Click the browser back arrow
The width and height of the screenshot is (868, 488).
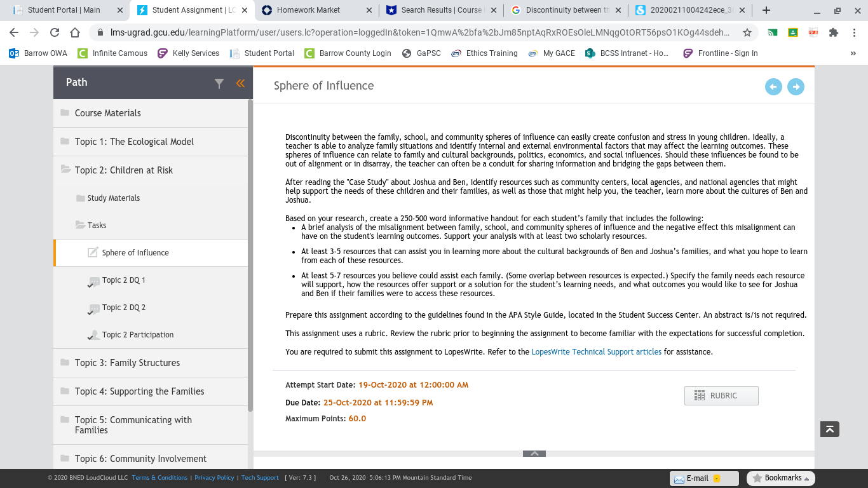14,32
